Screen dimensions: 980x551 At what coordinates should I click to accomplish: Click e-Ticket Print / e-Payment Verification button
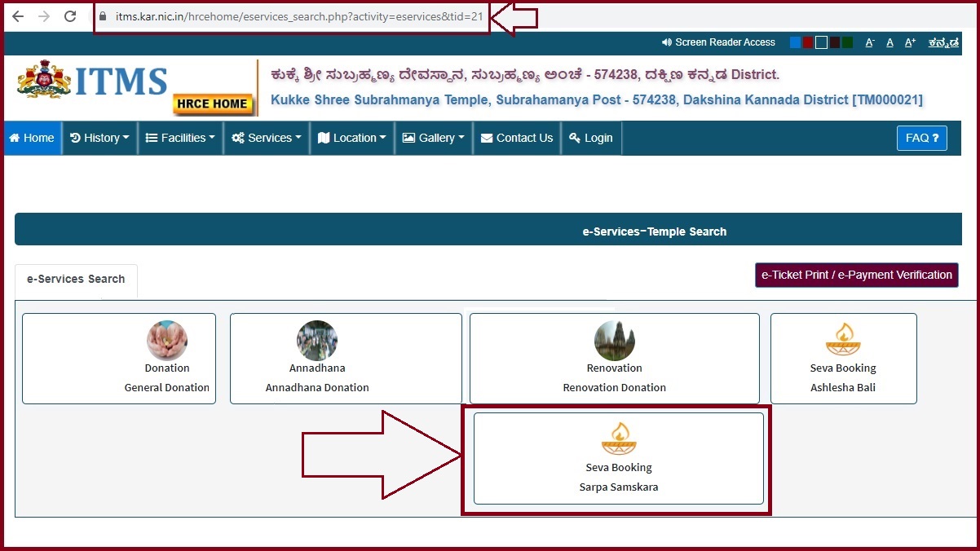(856, 275)
